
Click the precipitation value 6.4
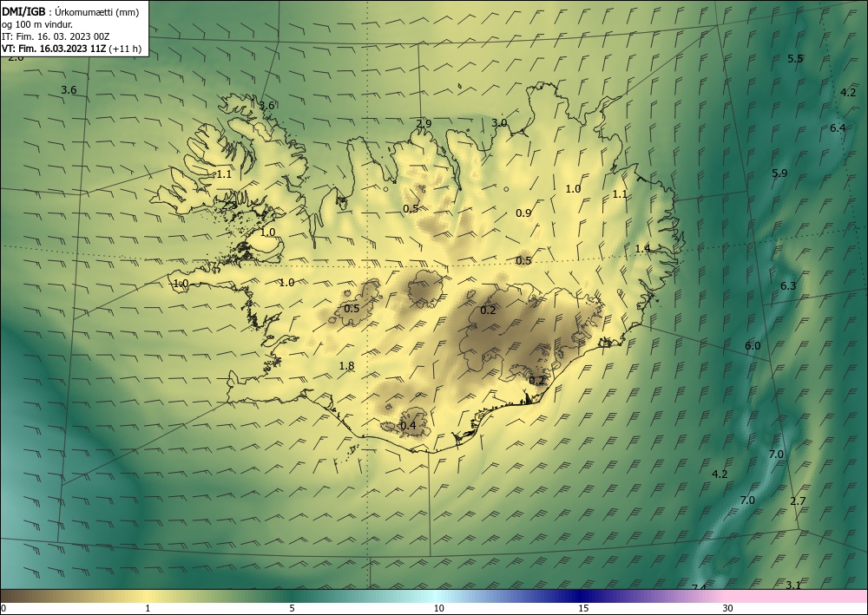(838, 128)
